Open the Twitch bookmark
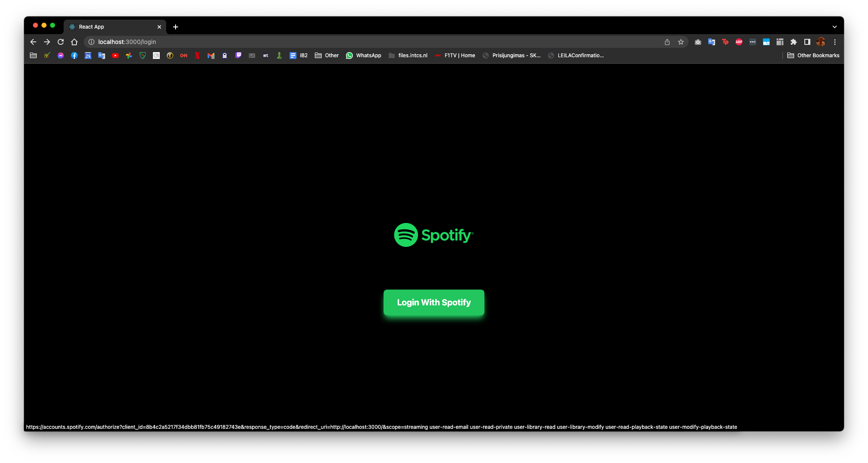The image size is (868, 463). click(238, 56)
